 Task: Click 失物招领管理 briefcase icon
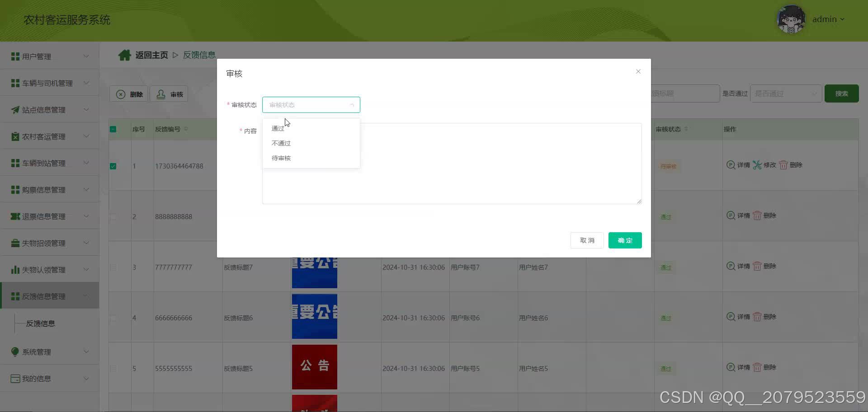pyautogui.click(x=15, y=243)
